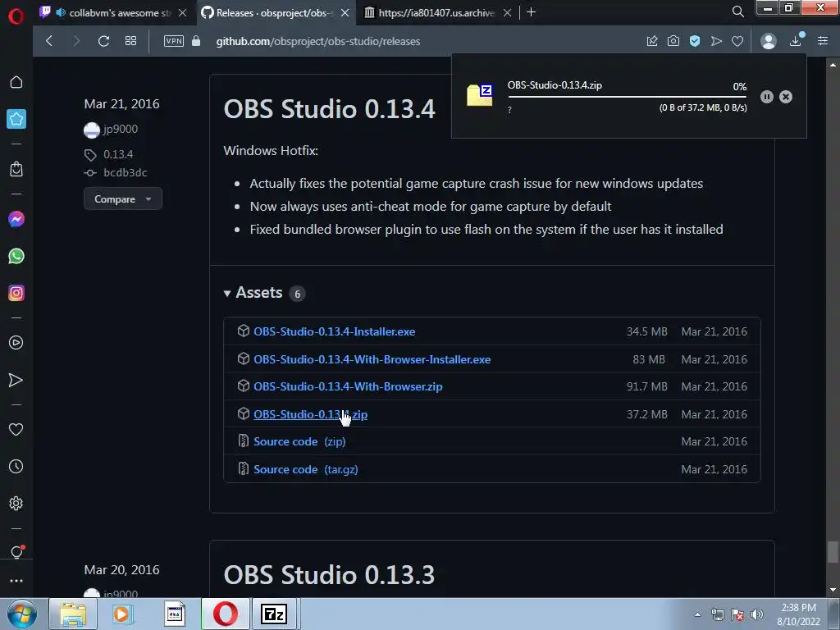View site security lock info
Viewport: 840px width, 630px height.
click(x=196, y=41)
